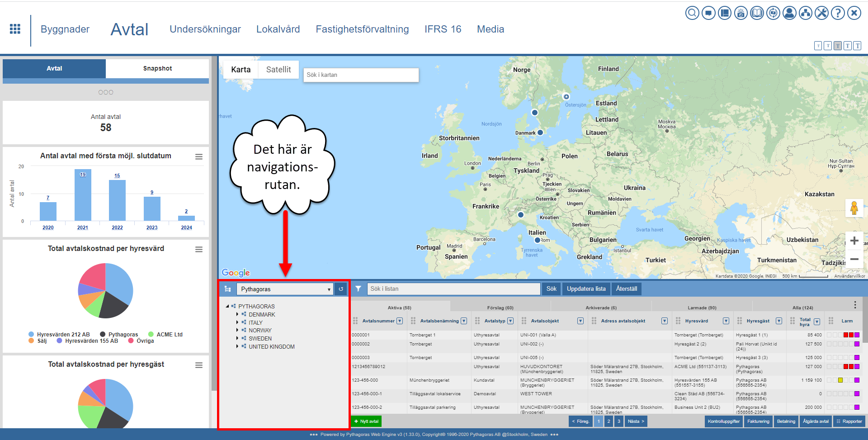This screenshot has height=440, width=868.
Task: Click the navigation tree refresh arrow icon
Action: click(341, 289)
